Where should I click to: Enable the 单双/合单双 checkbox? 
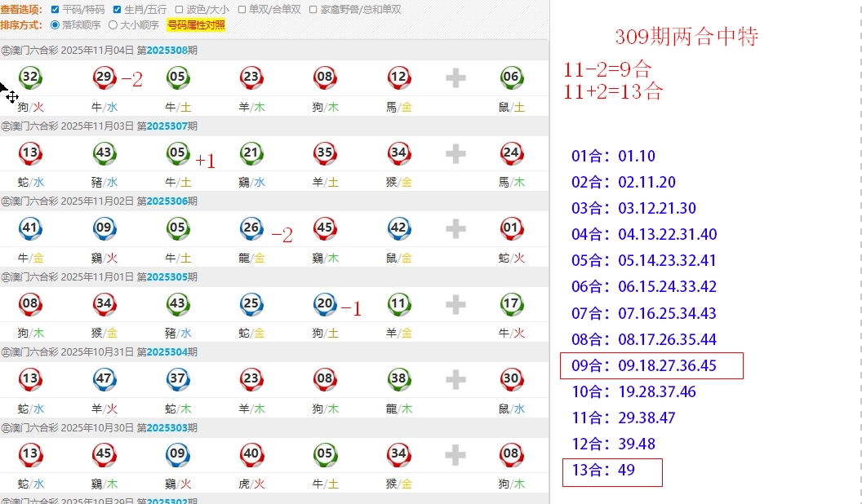pos(242,10)
